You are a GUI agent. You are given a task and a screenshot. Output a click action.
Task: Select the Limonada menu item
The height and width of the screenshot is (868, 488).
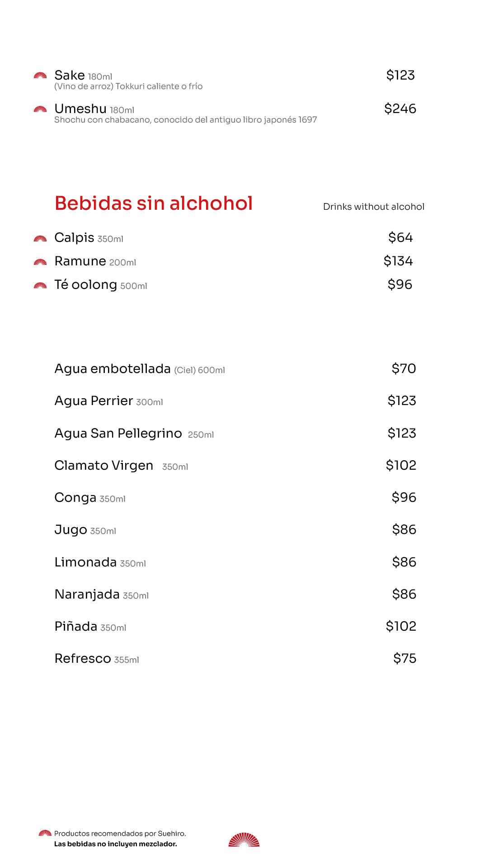tap(86, 562)
